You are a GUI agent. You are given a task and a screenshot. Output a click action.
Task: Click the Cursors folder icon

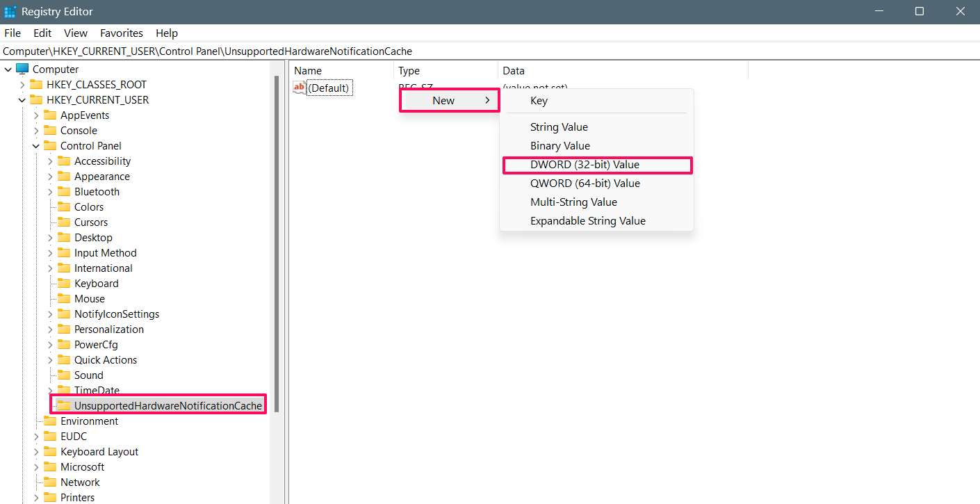[x=64, y=222]
